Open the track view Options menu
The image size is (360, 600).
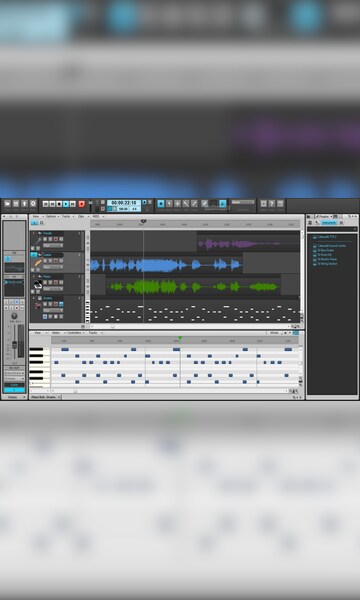pos(52,217)
